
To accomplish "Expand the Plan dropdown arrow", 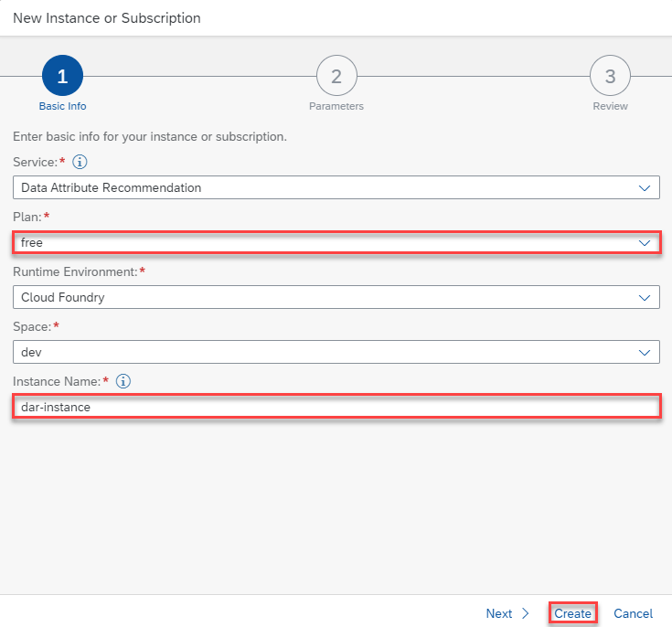I will point(645,243).
